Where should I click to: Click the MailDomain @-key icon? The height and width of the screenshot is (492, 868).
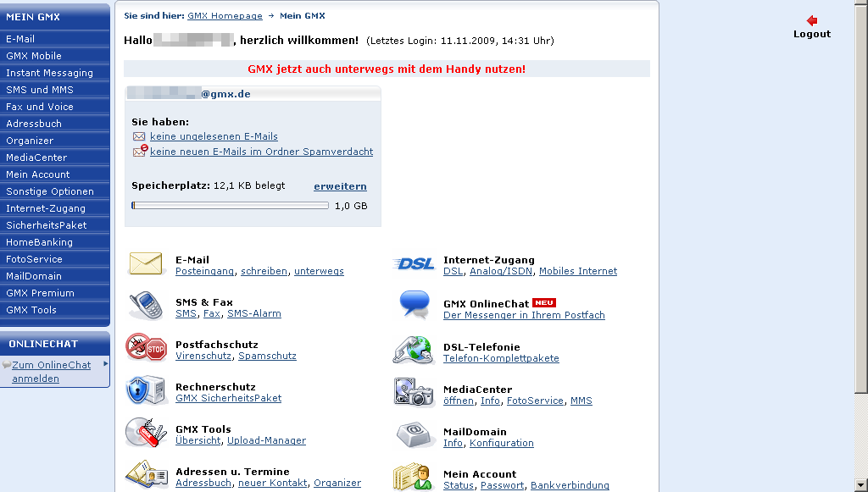[x=413, y=434]
